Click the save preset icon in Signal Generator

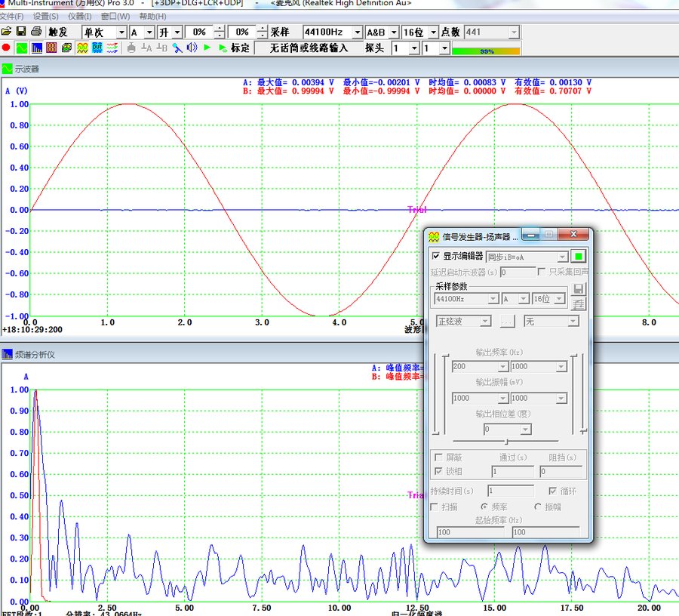tap(578, 288)
